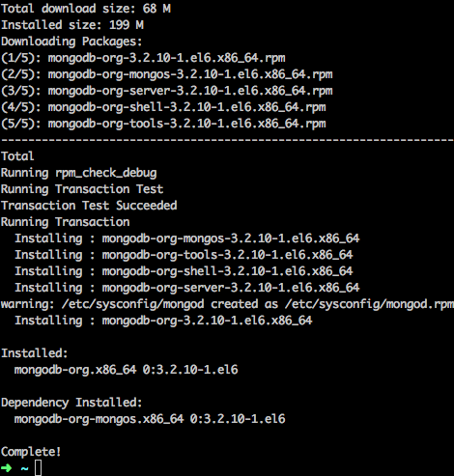The height and width of the screenshot is (476, 454).
Task: Click 'Running rpm_check_debug' line
Action: [79, 173]
